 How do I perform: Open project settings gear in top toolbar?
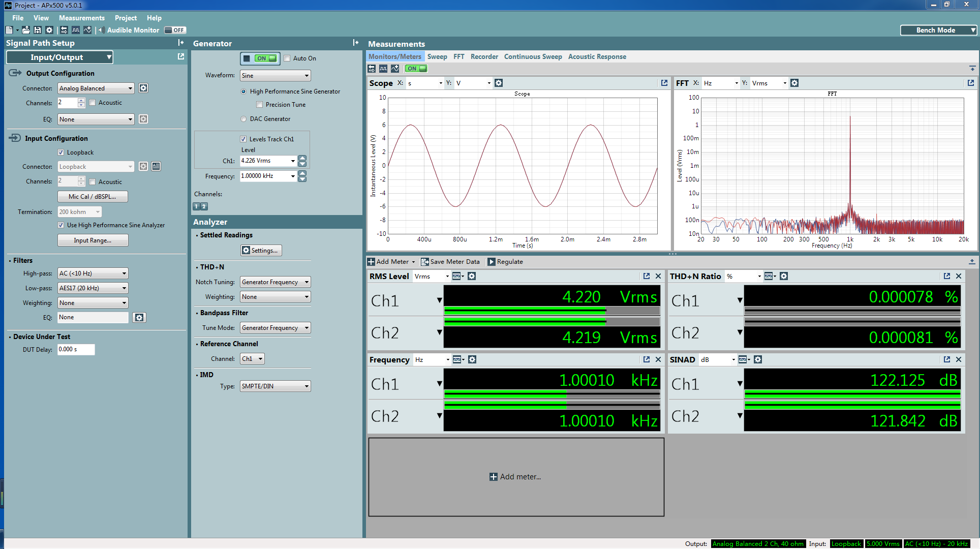click(49, 30)
